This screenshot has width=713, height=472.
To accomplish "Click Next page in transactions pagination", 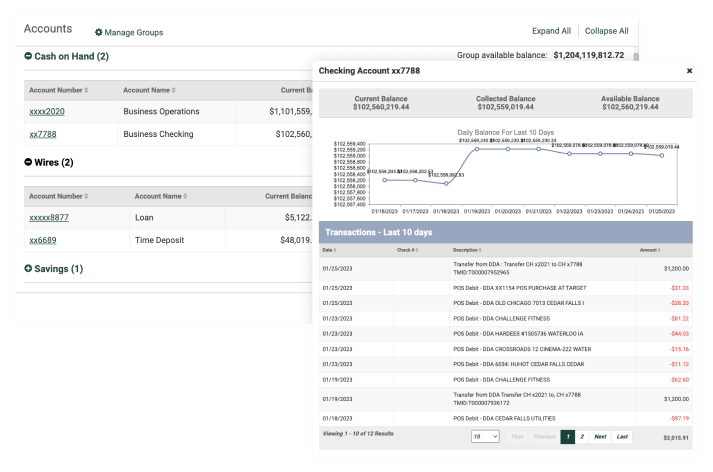I will 599,437.
